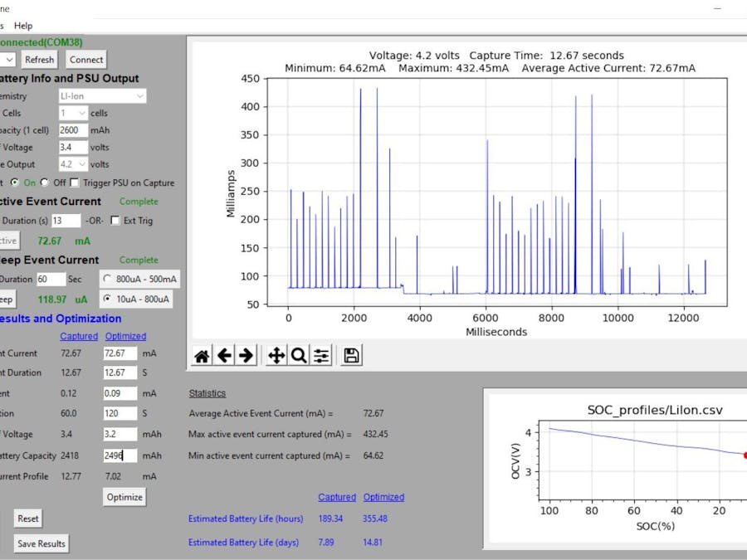Viewport: 747px width, 560px height.
Task: Save the figure with floppy icon
Action: (x=352, y=355)
